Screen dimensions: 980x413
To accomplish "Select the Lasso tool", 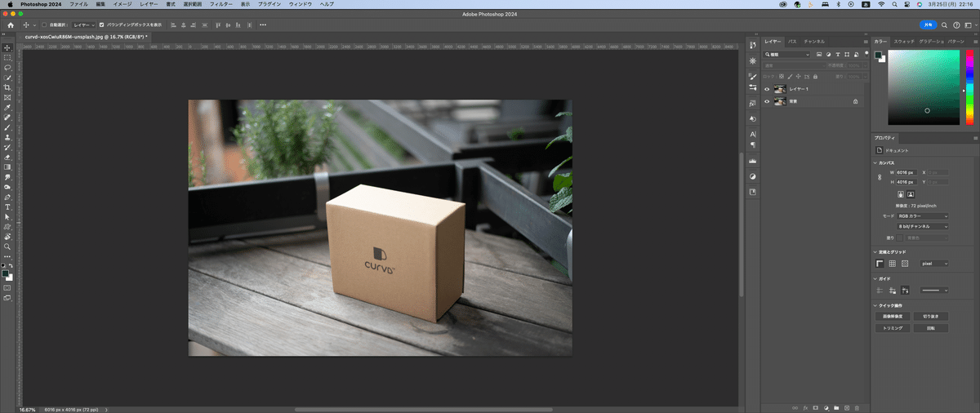I will pos(7,67).
